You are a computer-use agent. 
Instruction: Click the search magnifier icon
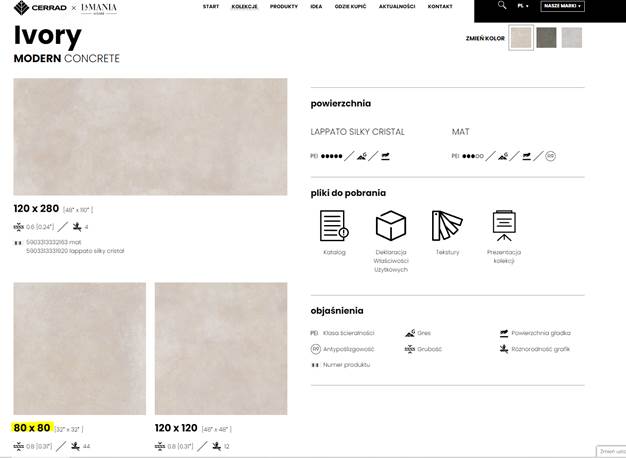502,6
